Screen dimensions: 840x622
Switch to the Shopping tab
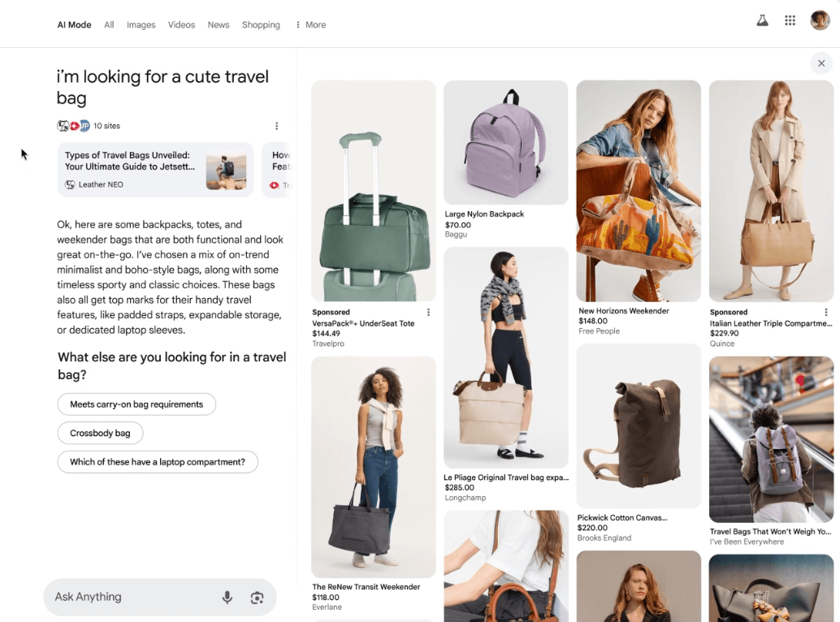(x=261, y=25)
